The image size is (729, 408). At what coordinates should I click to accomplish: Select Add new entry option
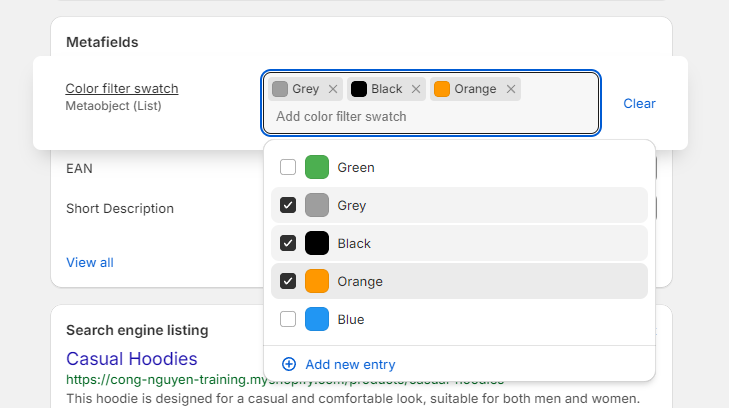[x=350, y=364]
